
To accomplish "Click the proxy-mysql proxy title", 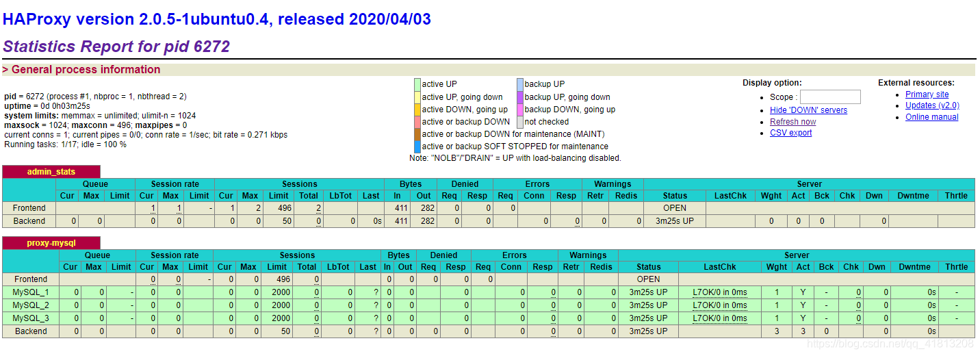I will click(x=51, y=243).
